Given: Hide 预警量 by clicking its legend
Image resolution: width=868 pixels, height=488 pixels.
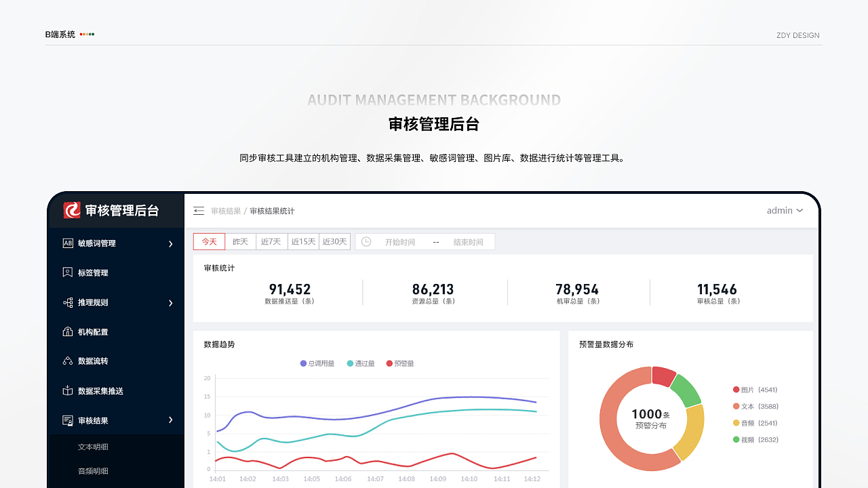Looking at the screenshot, I should click(401, 363).
